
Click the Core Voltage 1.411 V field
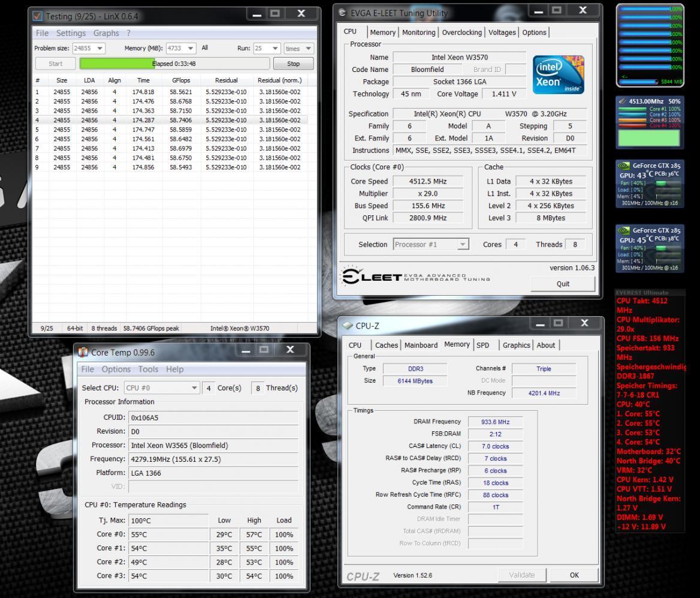click(503, 94)
